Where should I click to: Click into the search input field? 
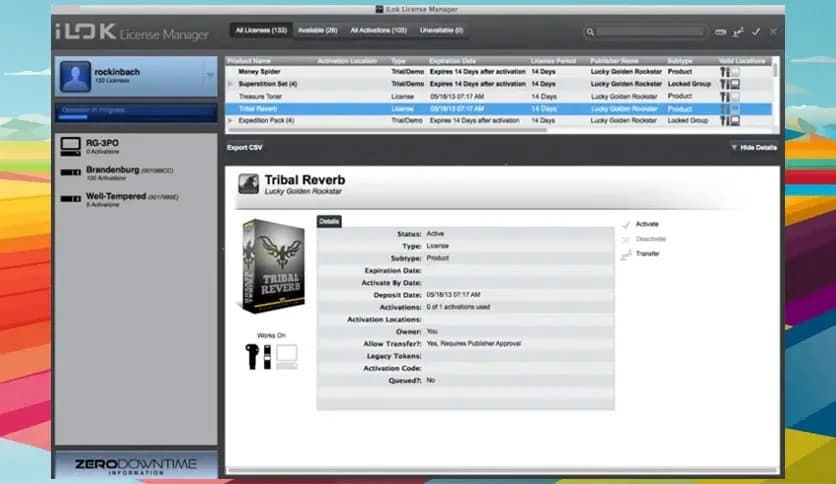pos(650,32)
